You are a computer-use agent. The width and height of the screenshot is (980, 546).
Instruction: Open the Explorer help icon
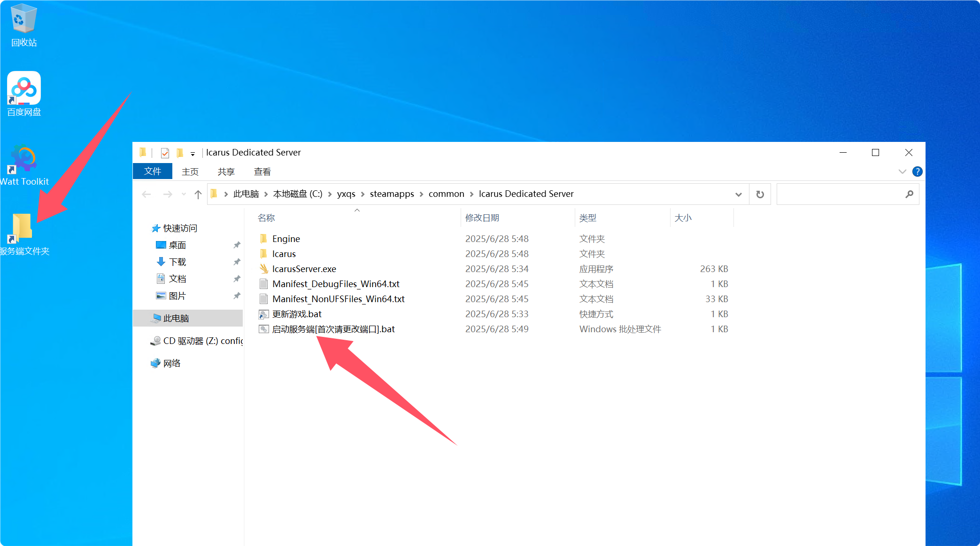(917, 172)
